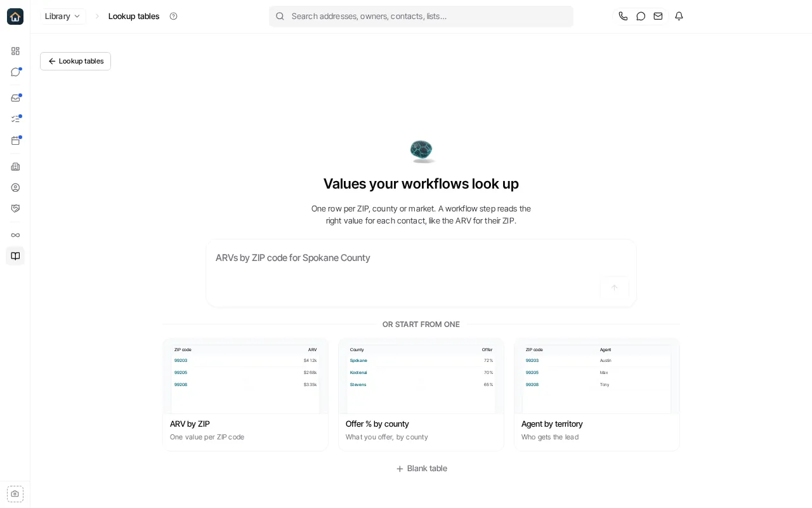Open the chat bubble icon in sidebar
Viewport: 812px width, 508px height.
click(x=15, y=72)
